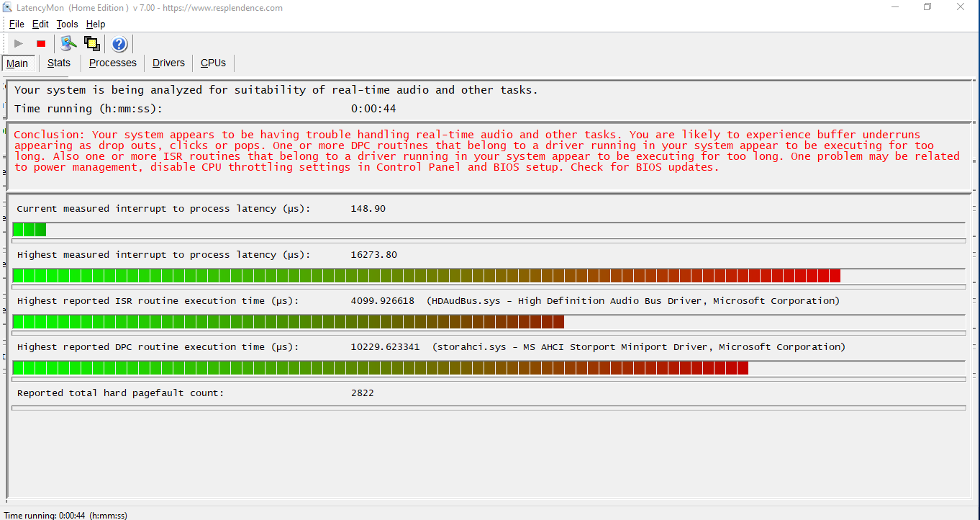
Task: Select the ISR time value 4099.926618
Action: [383, 301]
